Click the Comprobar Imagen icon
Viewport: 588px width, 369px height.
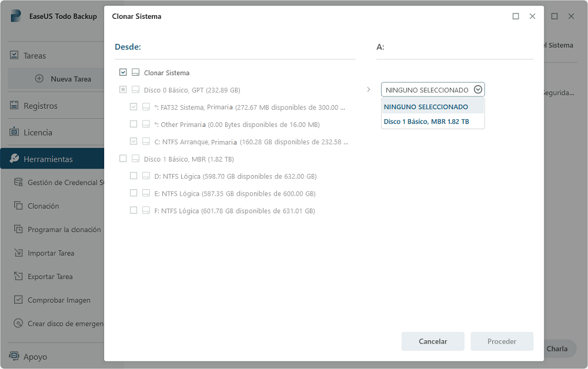pos(18,300)
